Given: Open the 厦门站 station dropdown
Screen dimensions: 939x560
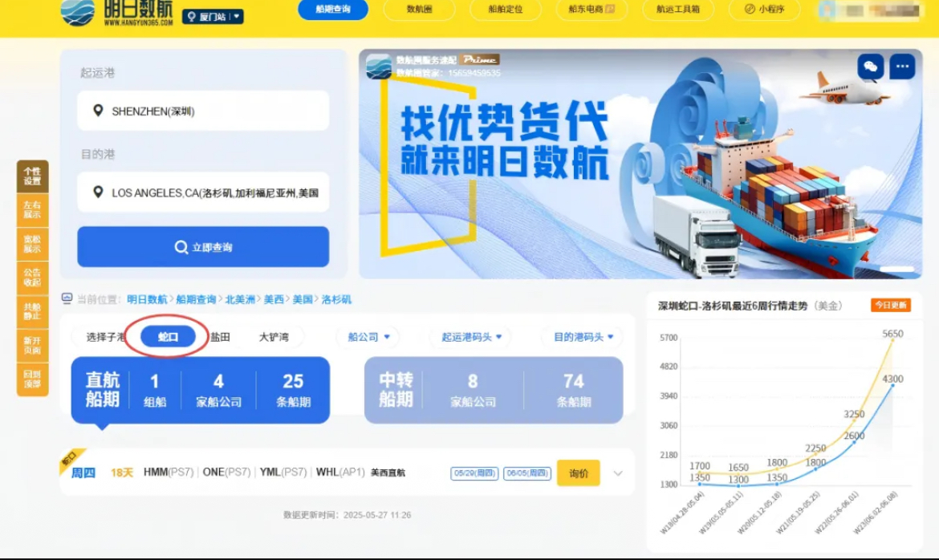Looking at the screenshot, I should click(213, 17).
